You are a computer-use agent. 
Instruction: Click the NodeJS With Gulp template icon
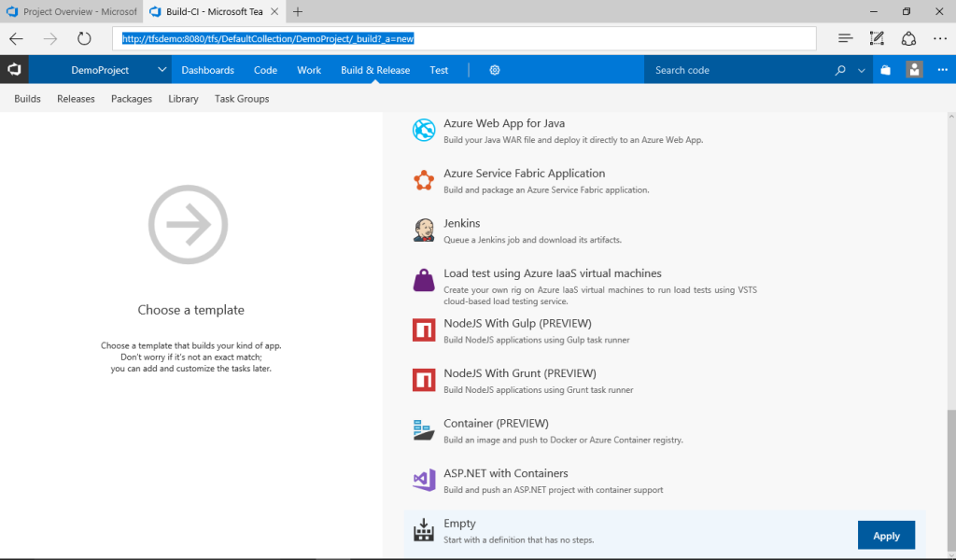pos(424,329)
